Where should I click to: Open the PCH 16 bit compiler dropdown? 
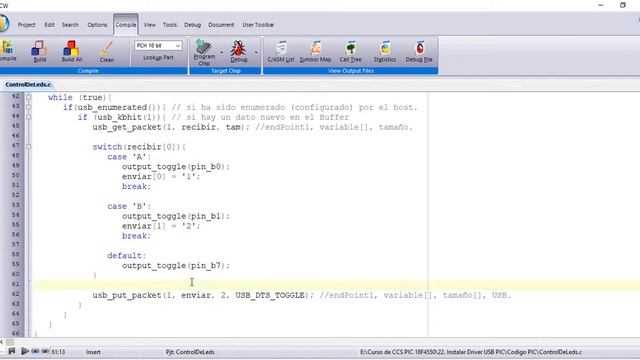click(158, 46)
